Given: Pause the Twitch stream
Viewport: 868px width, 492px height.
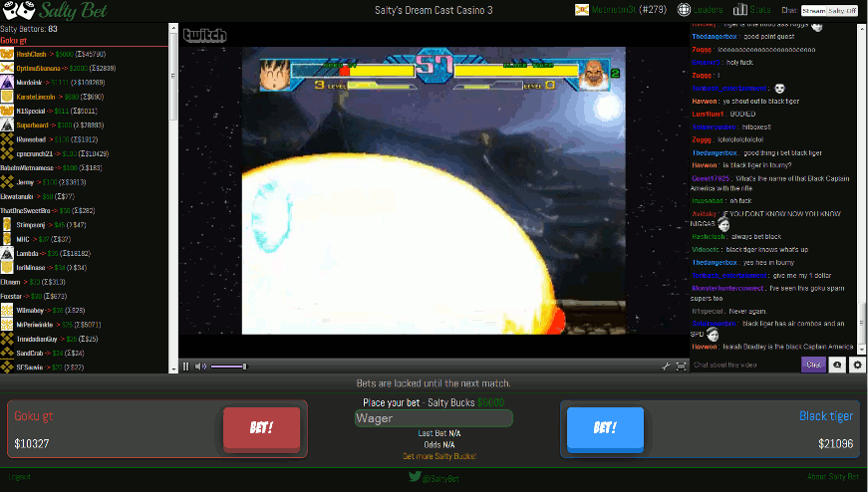Looking at the screenshot, I should point(186,367).
